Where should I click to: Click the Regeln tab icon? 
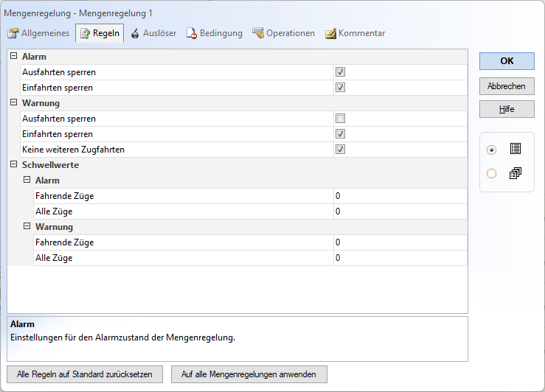(84, 33)
